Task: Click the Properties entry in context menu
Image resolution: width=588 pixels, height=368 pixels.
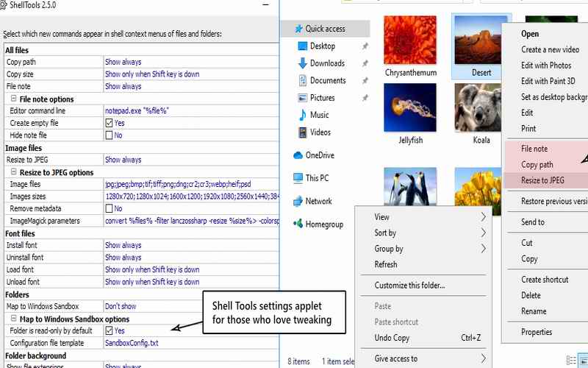Action: (537, 332)
